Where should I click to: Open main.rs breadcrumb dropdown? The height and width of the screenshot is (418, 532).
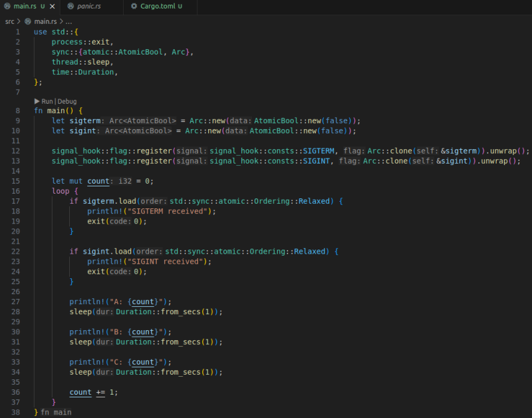[45, 21]
